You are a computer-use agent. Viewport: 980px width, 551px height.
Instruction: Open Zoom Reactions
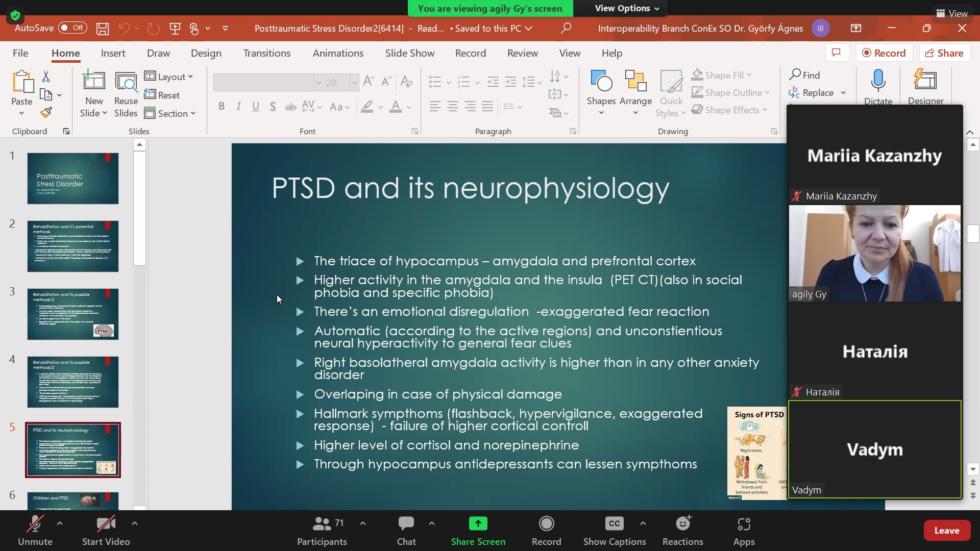[682, 531]
